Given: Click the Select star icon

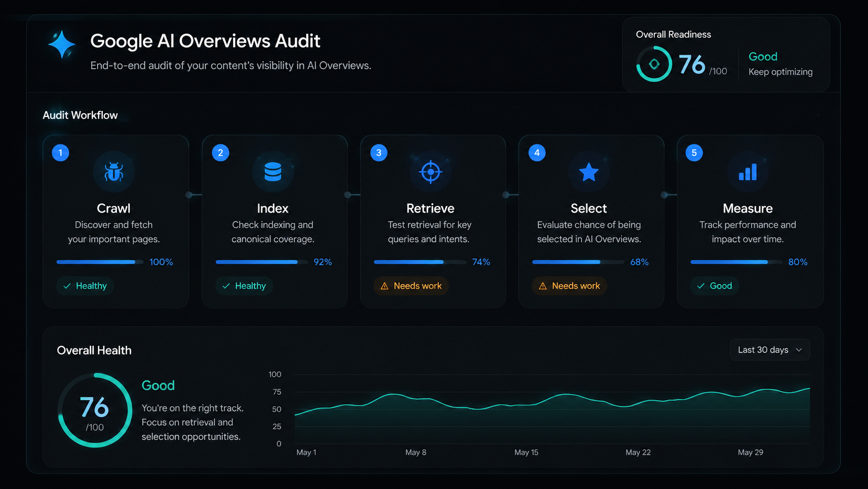Looking at the screenshot, I should [x=589, y=172].
